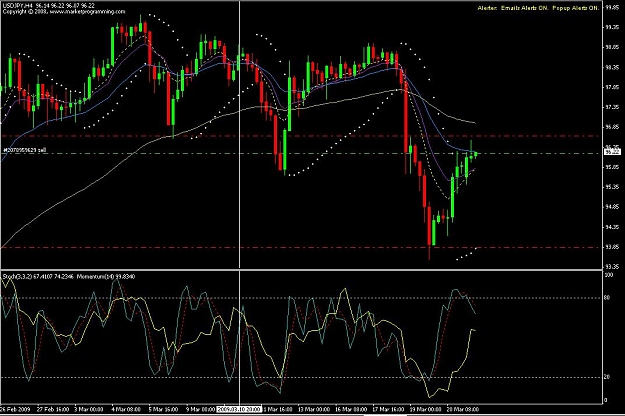
Task: Click the 93.35 price at the axis bottom
Action: click(612, 267)
